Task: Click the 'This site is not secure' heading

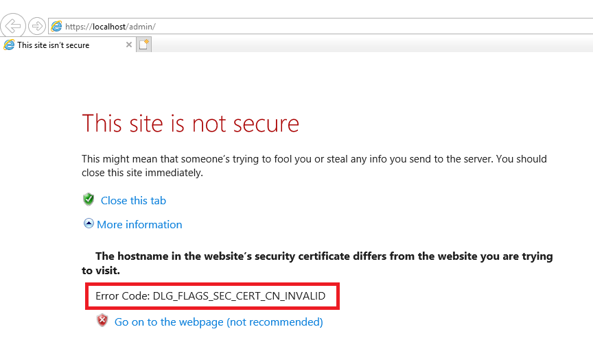Action: (x=190, y=123)
